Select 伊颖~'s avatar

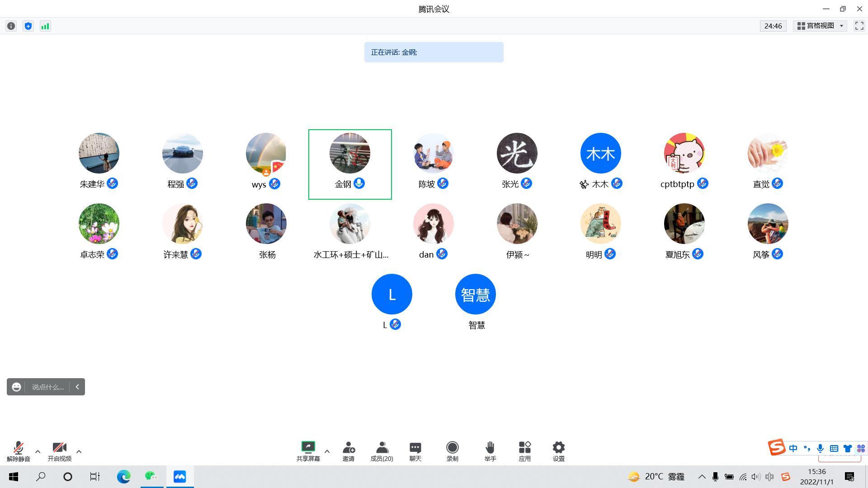click(x=517, y=224)
